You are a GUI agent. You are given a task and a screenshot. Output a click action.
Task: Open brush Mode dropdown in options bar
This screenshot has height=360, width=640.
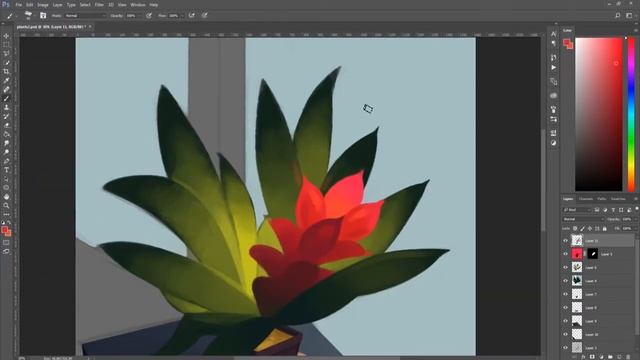[x=85, y=16]
